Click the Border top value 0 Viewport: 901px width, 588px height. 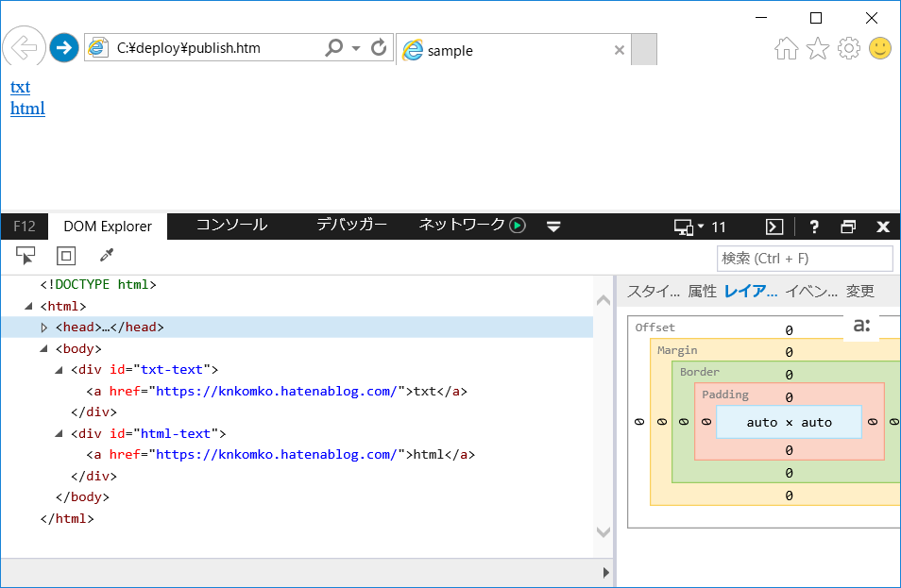click(789, 375)
